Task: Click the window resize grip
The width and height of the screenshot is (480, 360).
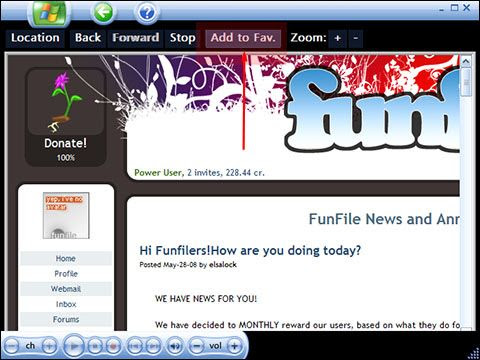Action: point(473,353)
